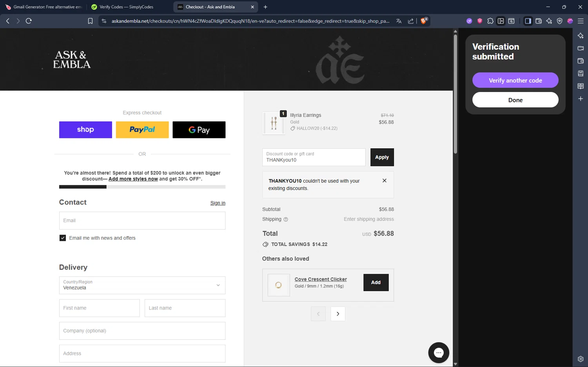
Task: Open the Cove Crescent Clicker product link
Action: (x=321, y=279)
